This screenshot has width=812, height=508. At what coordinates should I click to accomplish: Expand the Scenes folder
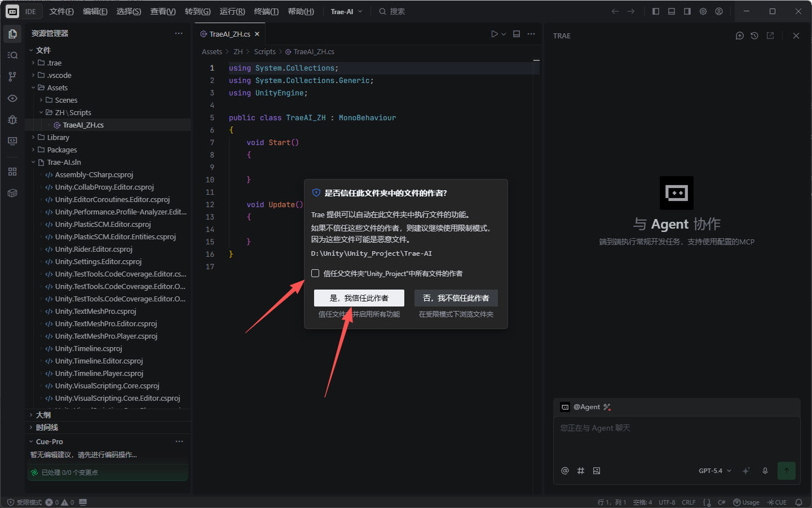41,100
